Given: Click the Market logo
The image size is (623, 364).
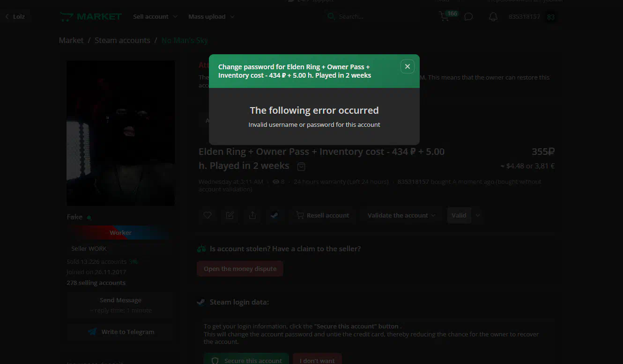Looking at the screenshot, I should [x=90, y=17].
